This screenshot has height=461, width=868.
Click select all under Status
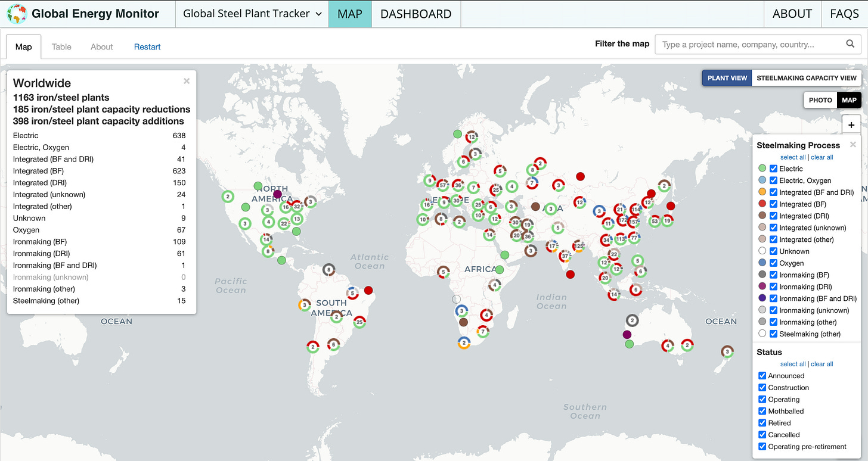[793, 364]
